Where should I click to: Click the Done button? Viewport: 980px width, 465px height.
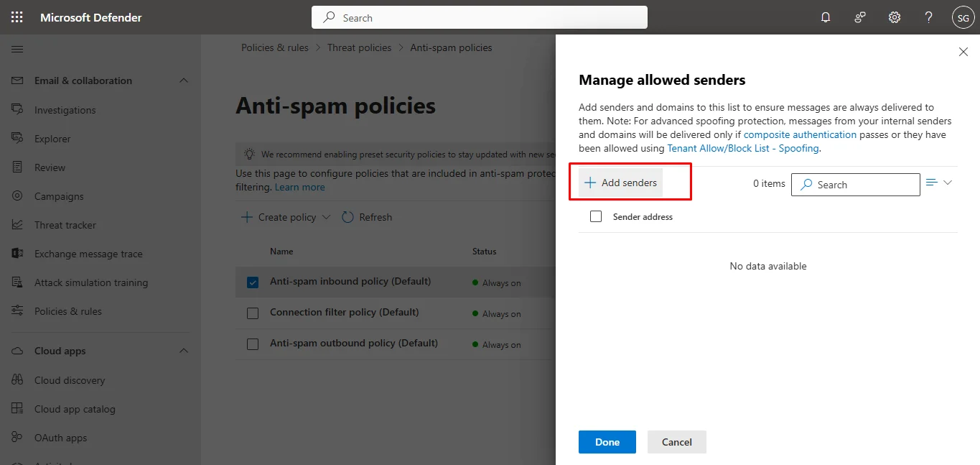coord(607,442)
